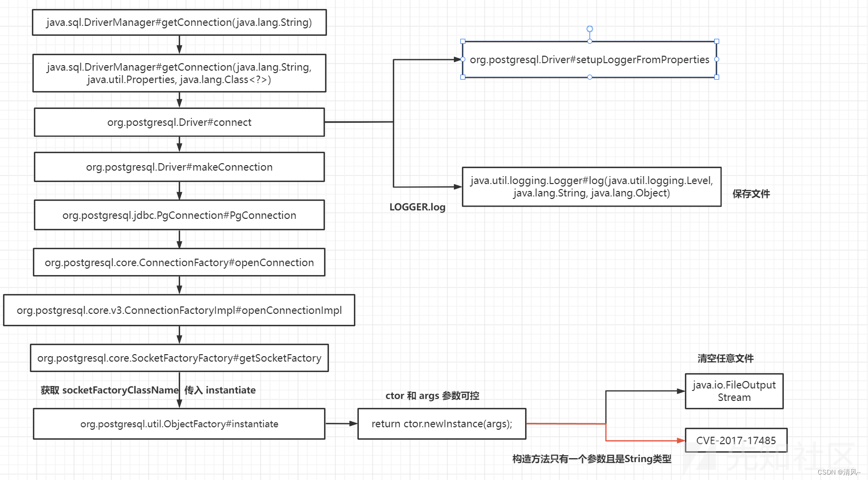Click the ConnectionFactoryImpl#openConnectionImpl box

[x=179, y=310]
